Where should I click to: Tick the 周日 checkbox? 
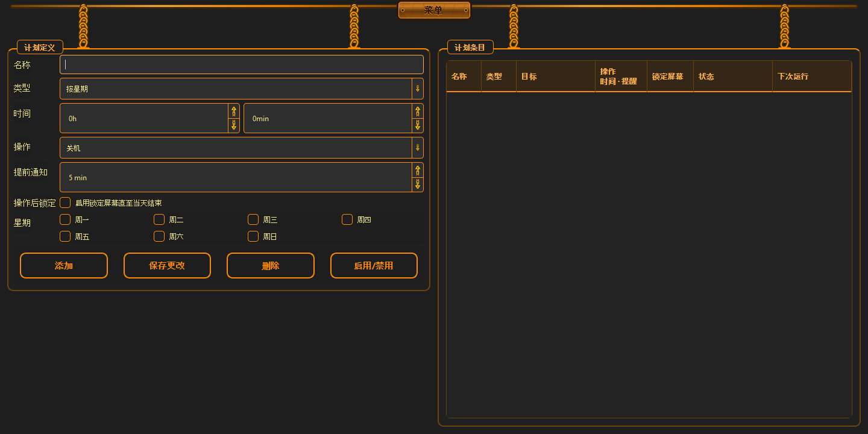[x=253, y=236]
